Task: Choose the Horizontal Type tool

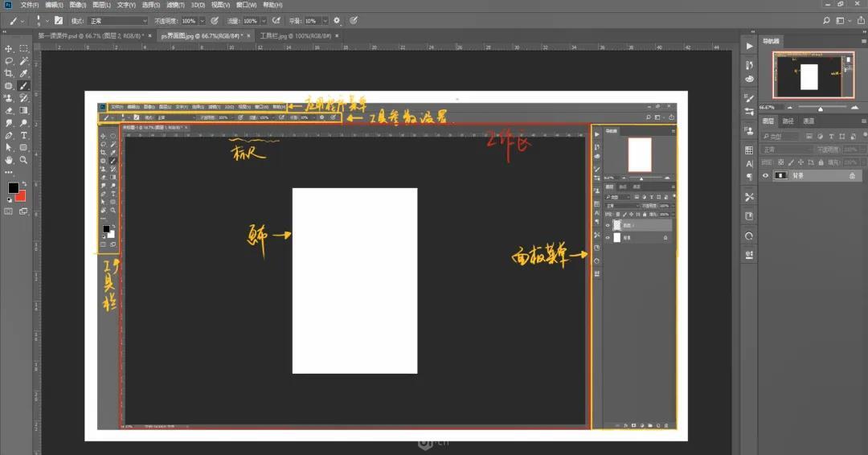Action: [x=24, y=136]
